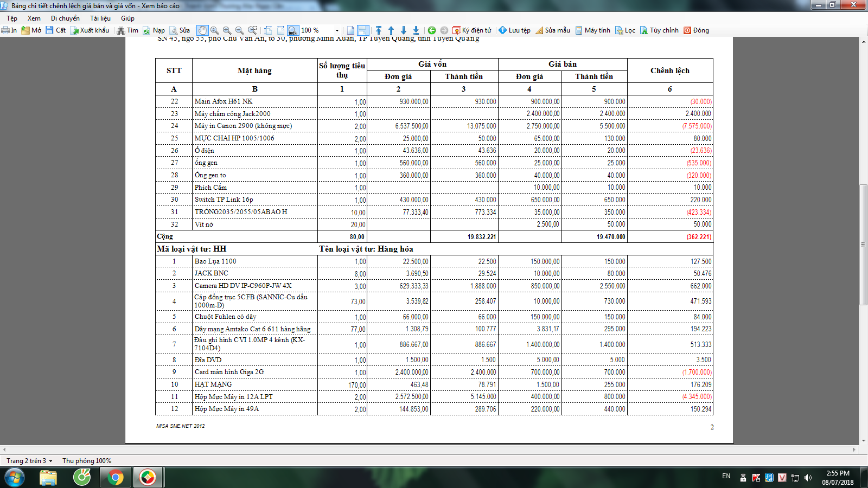
Task: Open the Xem menu
Action: coord(34,18)
